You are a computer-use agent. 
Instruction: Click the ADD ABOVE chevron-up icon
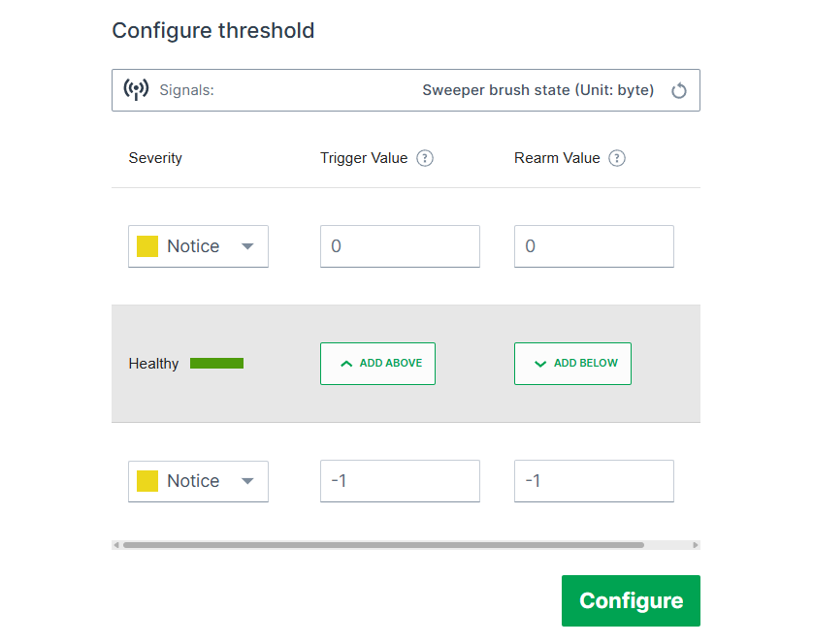(x=346, y=364)
